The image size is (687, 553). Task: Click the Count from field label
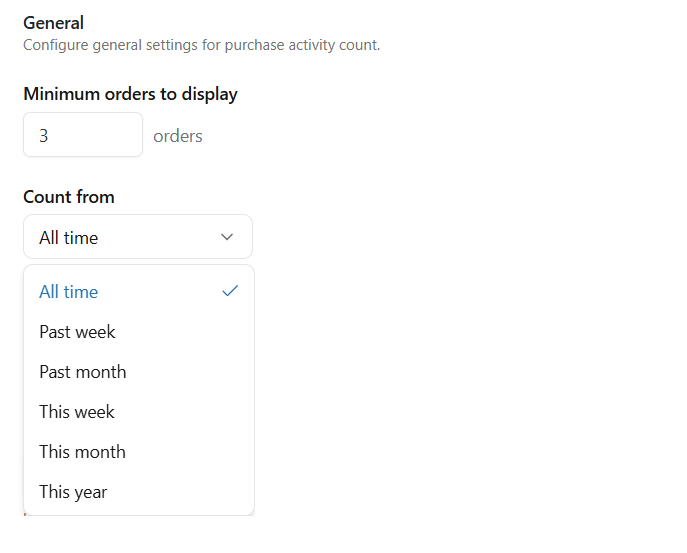tap(69, 197)
